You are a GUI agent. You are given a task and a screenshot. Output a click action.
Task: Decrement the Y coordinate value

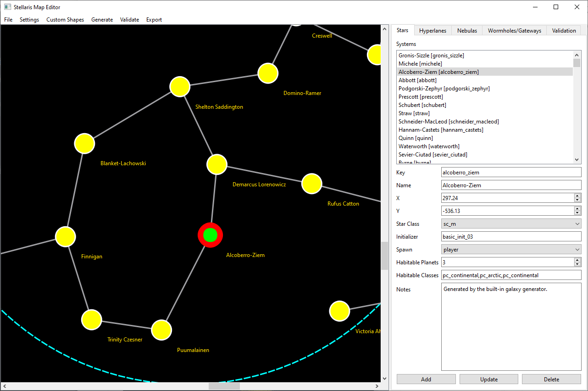577,213
